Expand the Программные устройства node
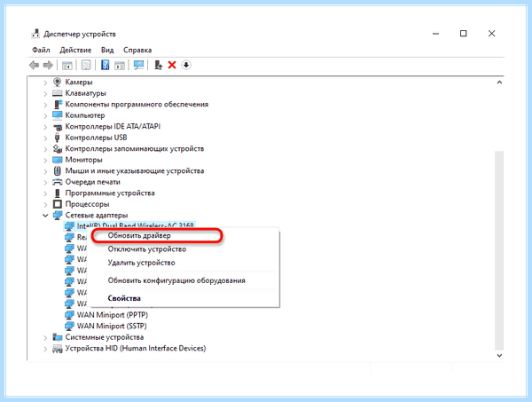The image size is (532, 402). [x=45, y=193]
